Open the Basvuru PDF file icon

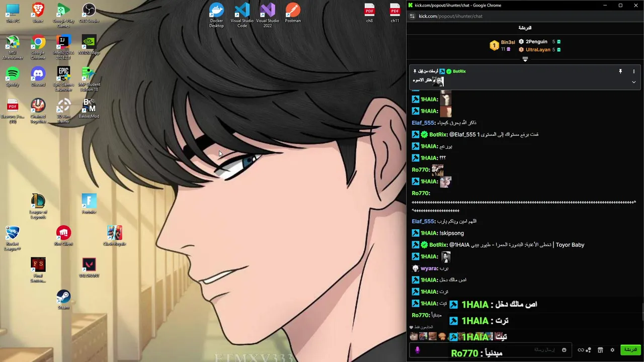[x=13, y=111]
